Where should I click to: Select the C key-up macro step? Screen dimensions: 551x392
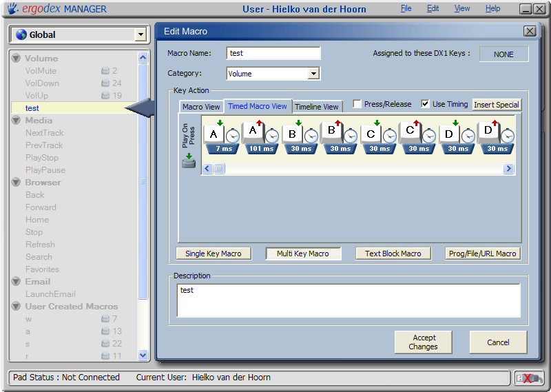[x=410, y=132]
